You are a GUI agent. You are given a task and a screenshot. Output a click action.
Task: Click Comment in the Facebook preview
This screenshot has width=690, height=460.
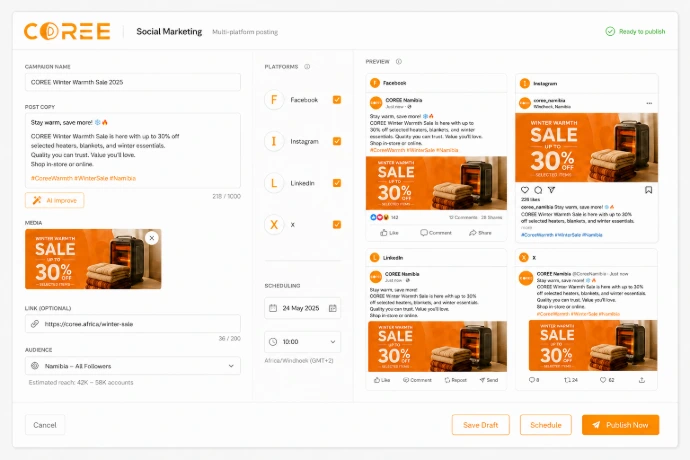(436, 232)
